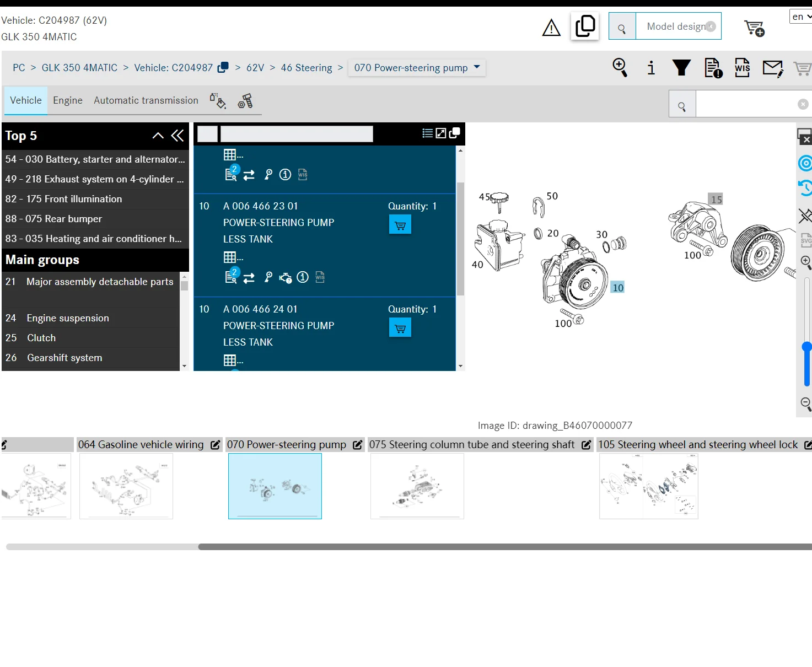Image resolution: width=812 pixels, height=667 pixels.
Task: Open the WIS document icon in toolbar
Action: click(x=743, y=68)
